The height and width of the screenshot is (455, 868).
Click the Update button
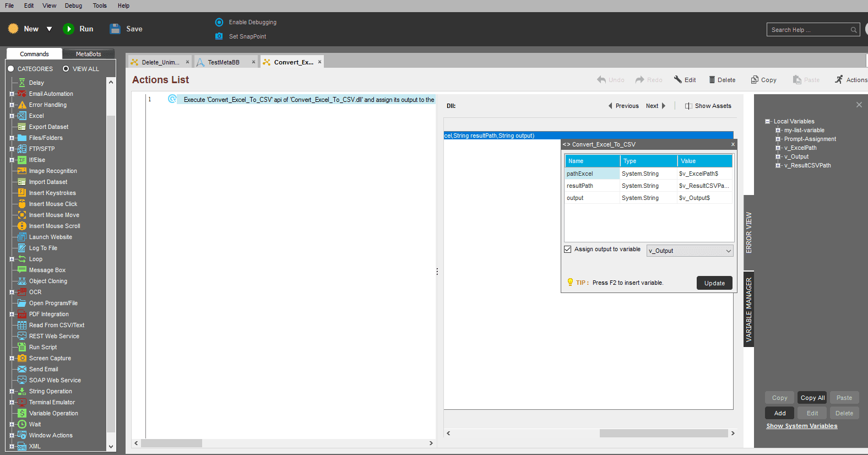click(714, 283)
